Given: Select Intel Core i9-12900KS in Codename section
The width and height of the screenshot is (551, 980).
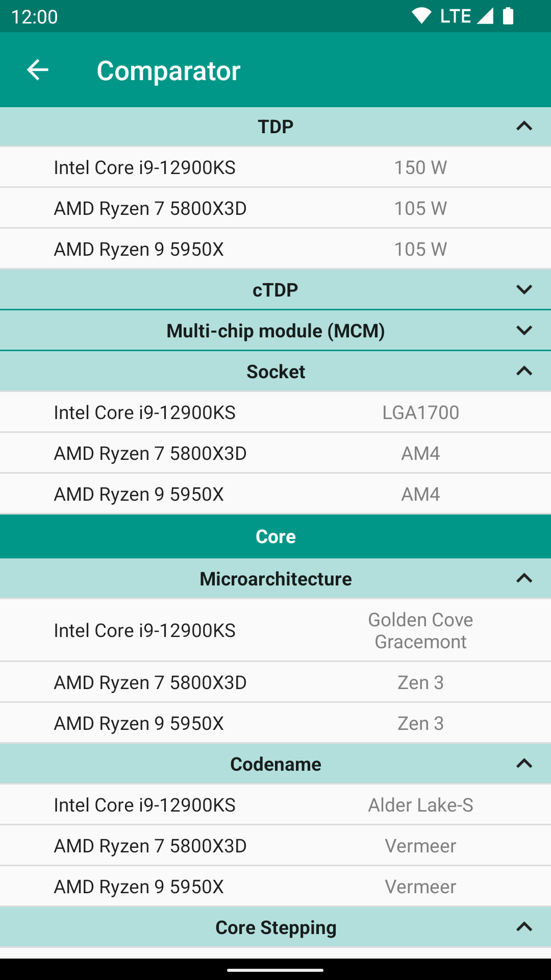Looking at the screenshot, I should coord(145,805).
